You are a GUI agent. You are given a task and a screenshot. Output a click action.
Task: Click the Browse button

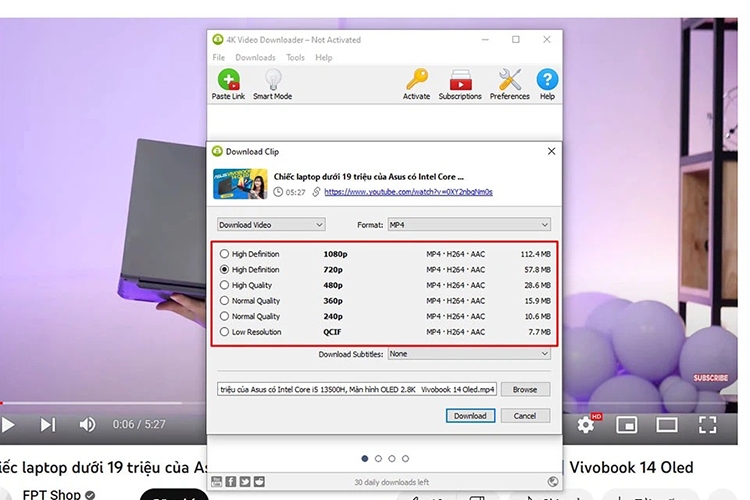(525, 389)
